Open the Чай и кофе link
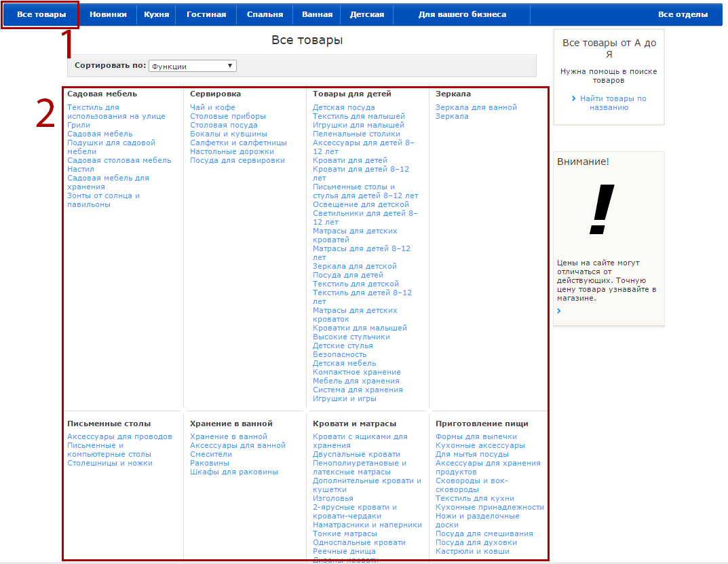The image size is (728, 564). click(x=212, y=107)
